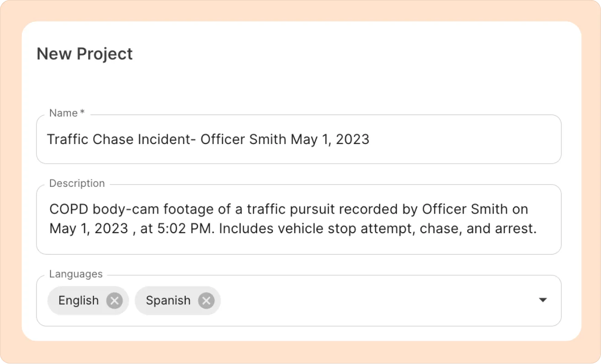Select the English chip label
The width and height of the screenshot is (601, 364).
(x=79, y=301)
